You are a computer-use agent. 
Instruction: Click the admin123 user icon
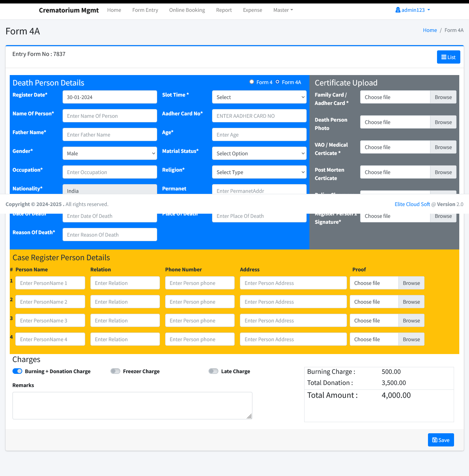(x=398, y=10)
